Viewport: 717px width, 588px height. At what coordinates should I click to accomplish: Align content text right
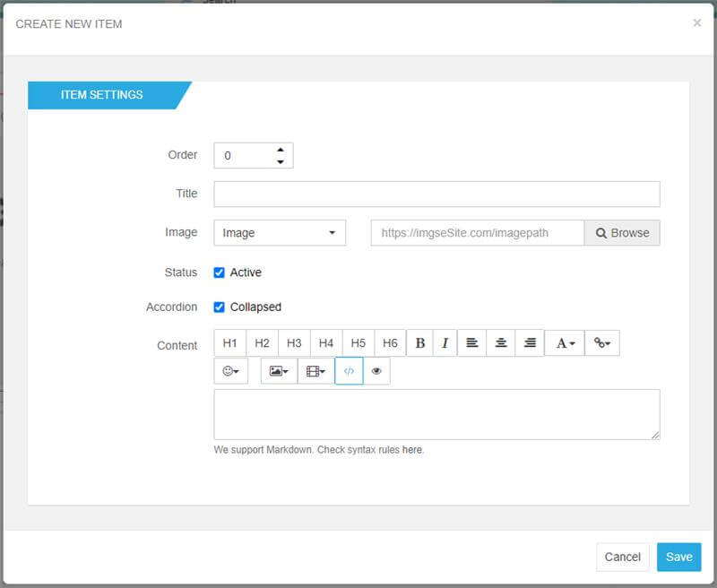click(x=530, y=343)
